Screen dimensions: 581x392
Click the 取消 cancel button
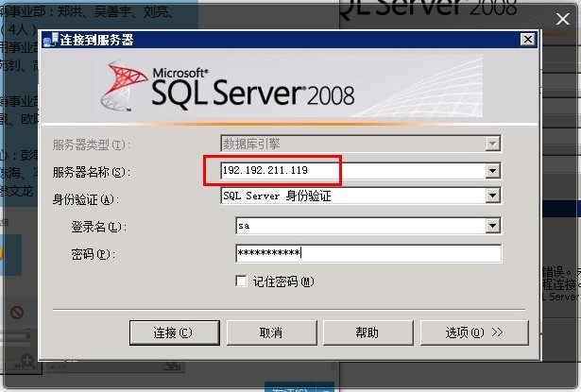pos(271,332)
